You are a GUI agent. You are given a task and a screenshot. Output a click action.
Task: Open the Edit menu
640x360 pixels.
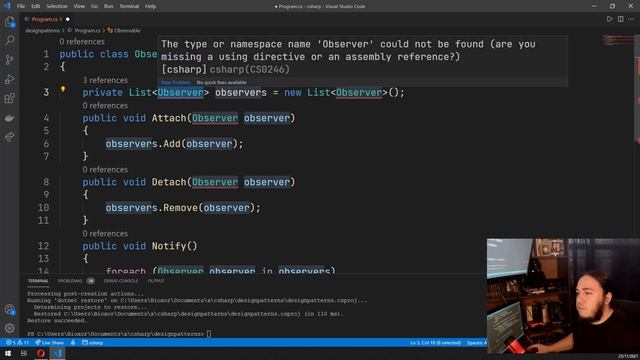36,6
